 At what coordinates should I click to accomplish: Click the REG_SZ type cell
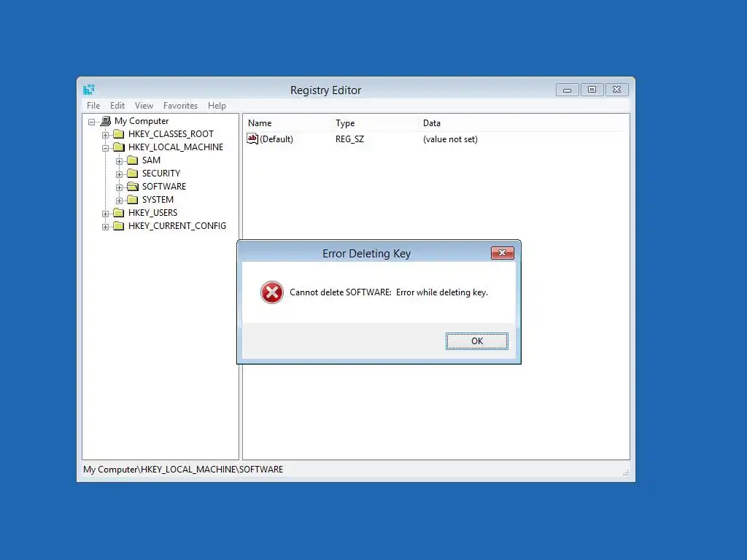(x=349, y=139)
